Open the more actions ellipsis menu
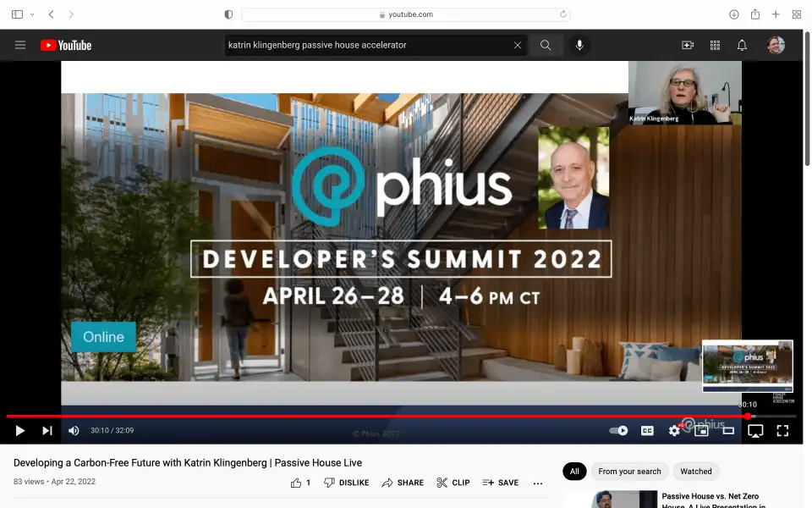812x508 pixels. (538, 483)
